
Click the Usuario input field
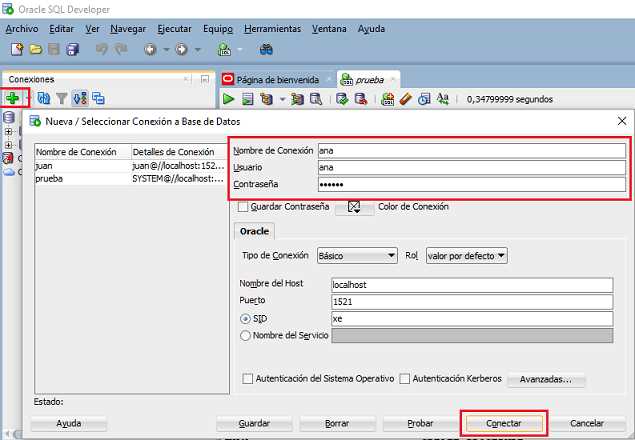tap(472, 167)
